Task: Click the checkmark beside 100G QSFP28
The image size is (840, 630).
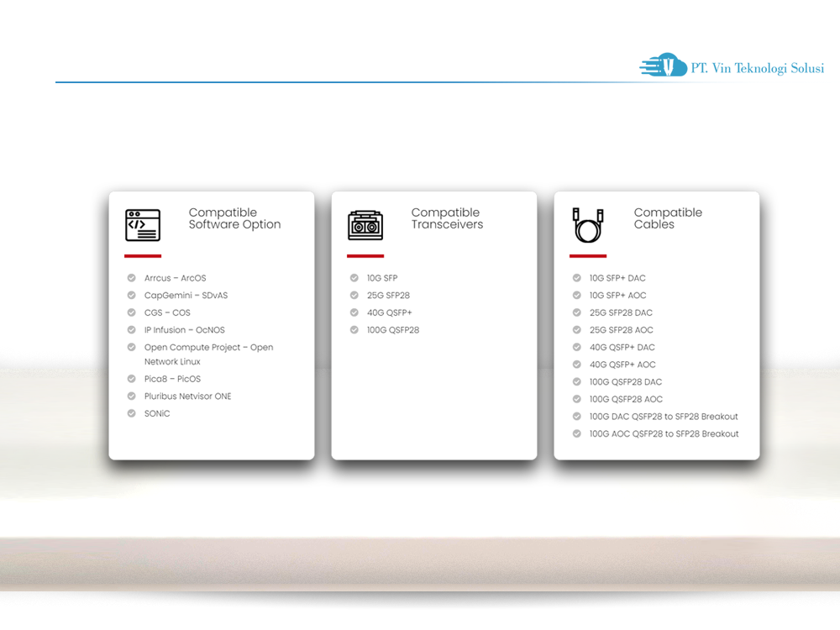Action: tap(354, 329)
